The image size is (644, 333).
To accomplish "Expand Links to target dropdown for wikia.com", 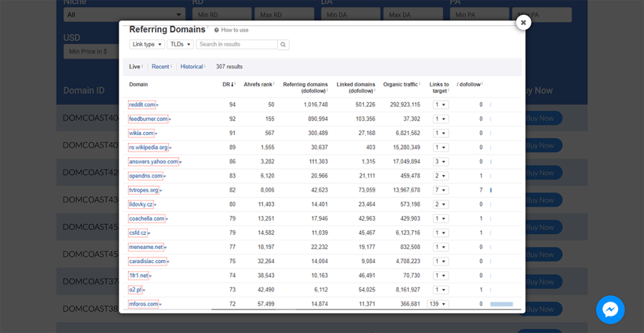I will click(441, 133).
